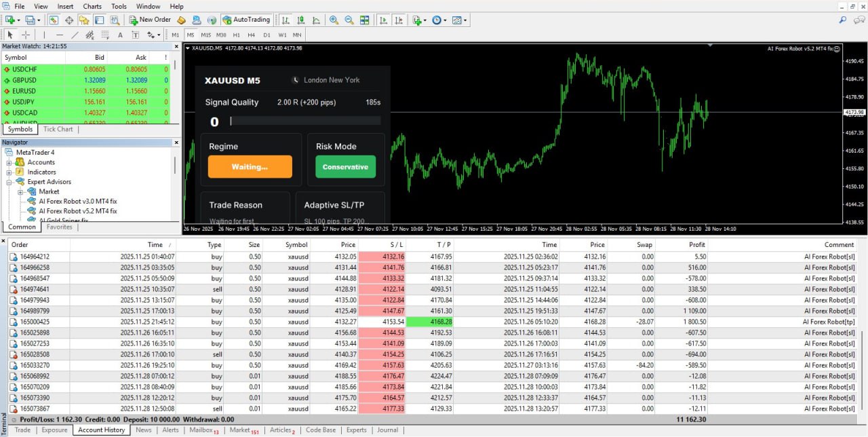Click the orange Waiting regime button
868x437 pixels.
(x=250, y=166)
